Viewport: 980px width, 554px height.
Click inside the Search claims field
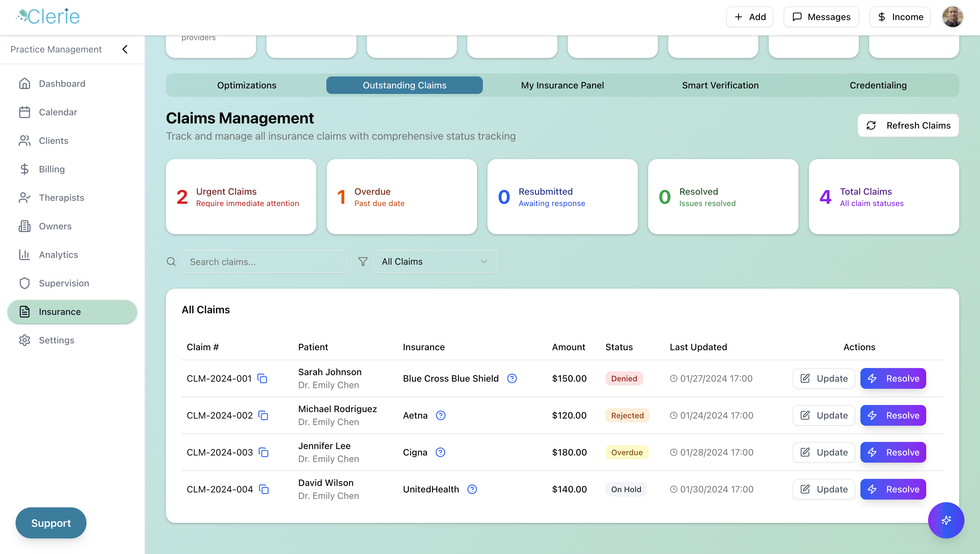tap(264, 261)
